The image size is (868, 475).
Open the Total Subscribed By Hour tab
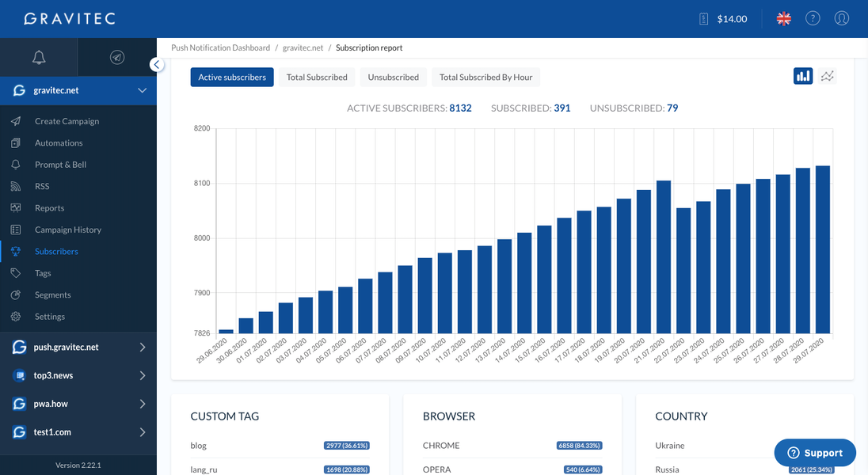coord(485,77)
